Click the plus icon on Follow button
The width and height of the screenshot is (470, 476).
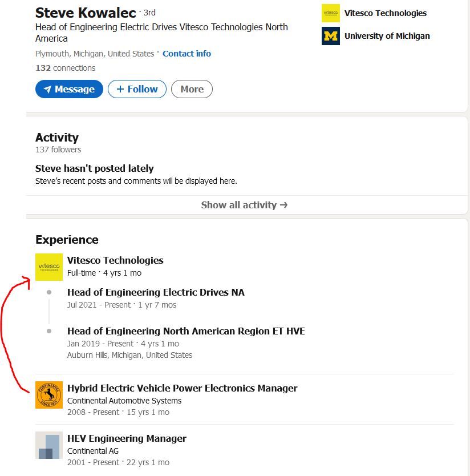pyautogui.click(x=120, y=89)
